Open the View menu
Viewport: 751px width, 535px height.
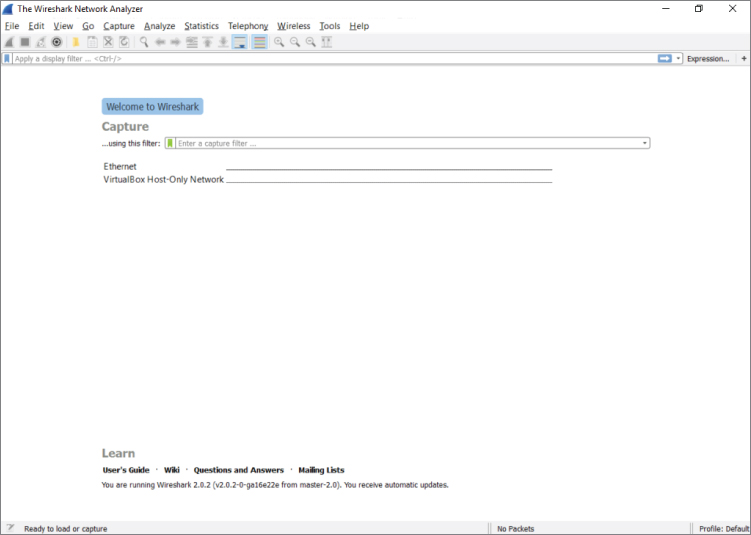tap(63, 26)
